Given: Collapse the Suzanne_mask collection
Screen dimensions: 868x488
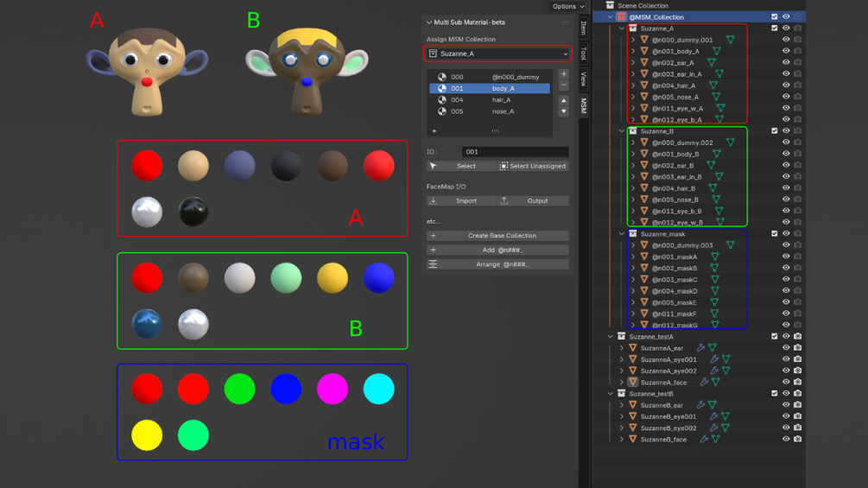Looking at the screenshot, I should coord(622,234).
